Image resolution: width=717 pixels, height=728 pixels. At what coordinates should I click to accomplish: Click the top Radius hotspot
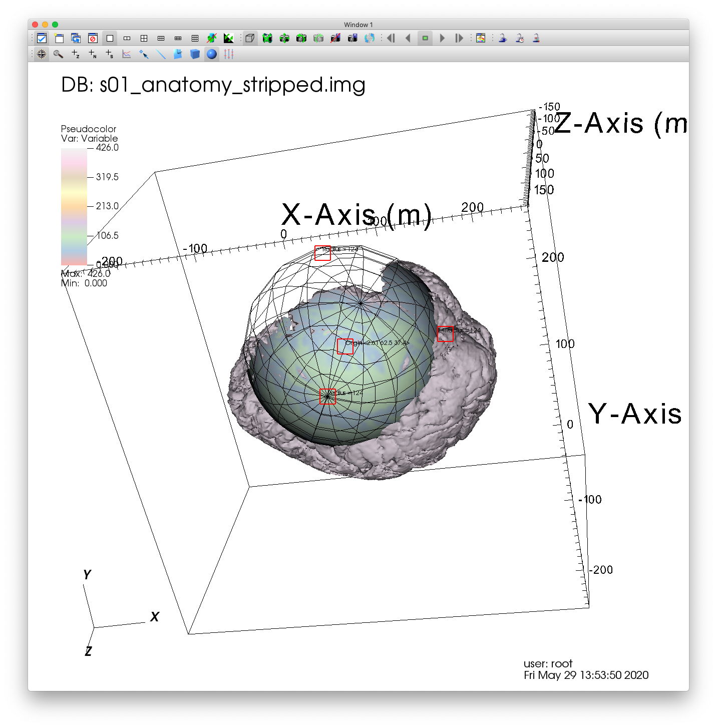click(322, 253)
